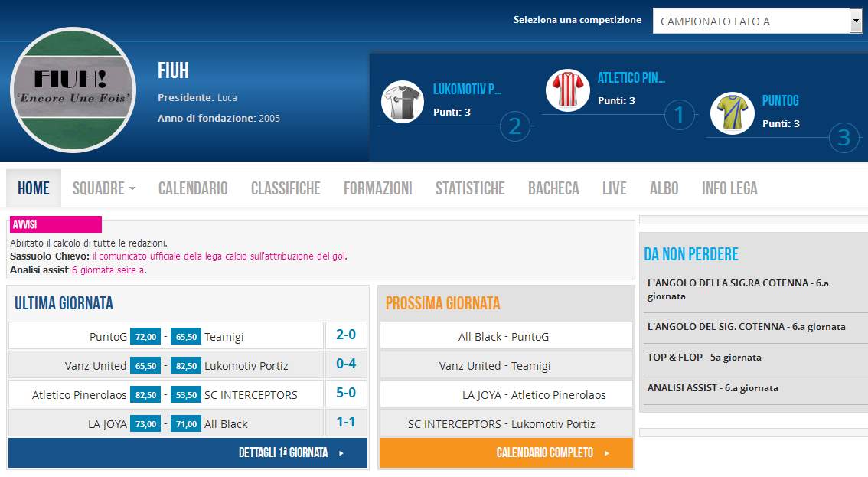The width and height of the screenshot is (868, 477).
Task: Go to the Statistiche tab
Action: [470, 188]
